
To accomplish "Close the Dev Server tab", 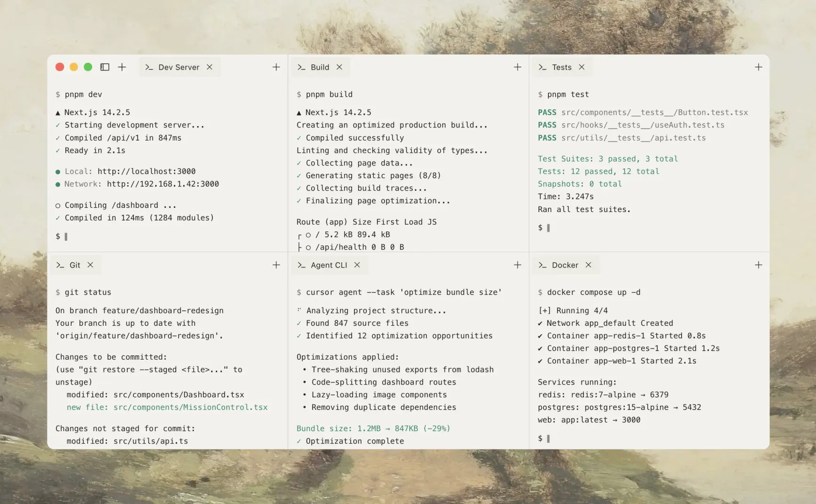I will coord(210,67).
